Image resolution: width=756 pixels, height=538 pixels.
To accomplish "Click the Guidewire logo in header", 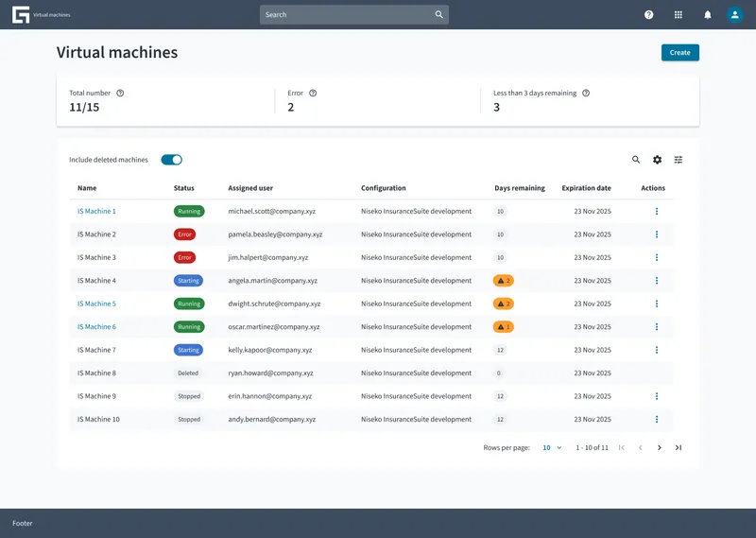I will point(21,14).
